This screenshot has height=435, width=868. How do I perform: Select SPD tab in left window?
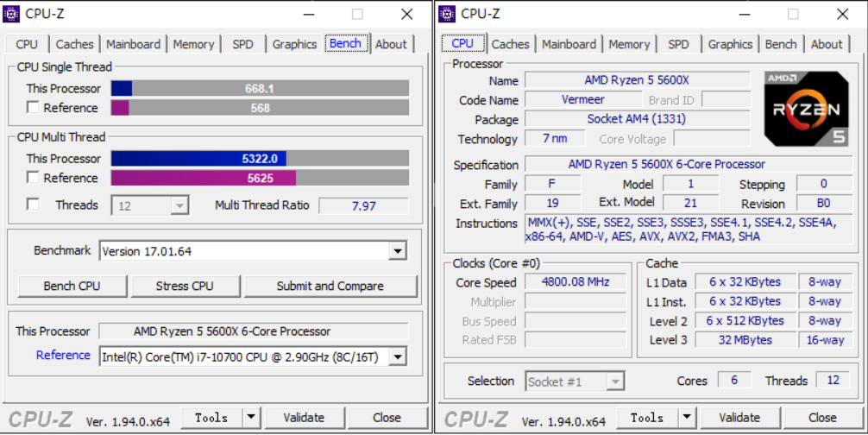[242, 44]
